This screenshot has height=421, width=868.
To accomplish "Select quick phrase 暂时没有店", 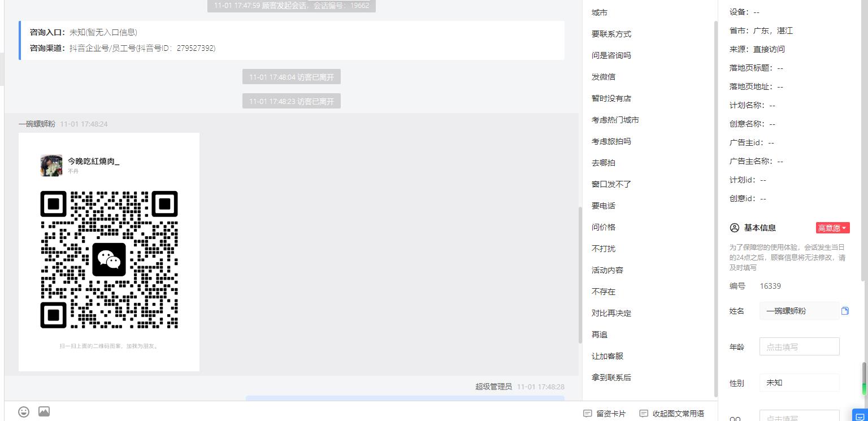I will 611,98.
